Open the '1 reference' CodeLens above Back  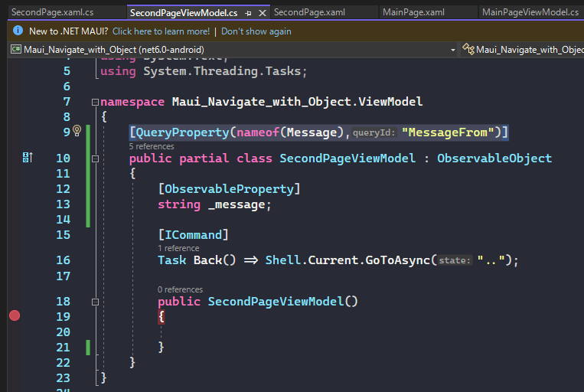178,248
